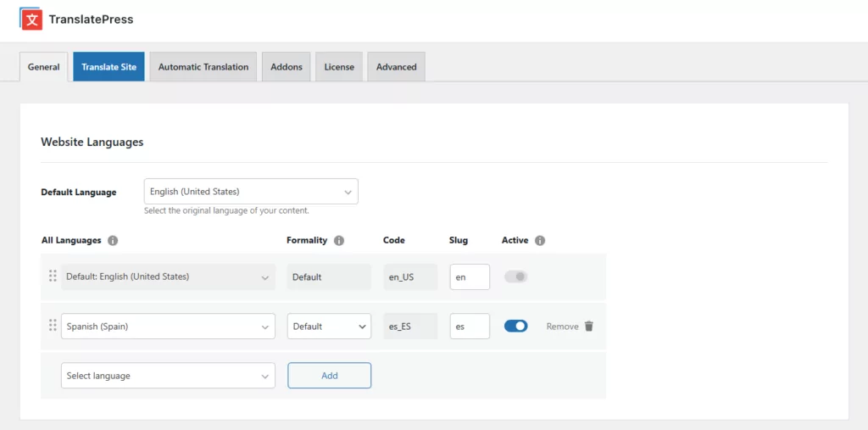Click the Active column label
This screenshot has height=430, width=868.
[x=515, y=241]
